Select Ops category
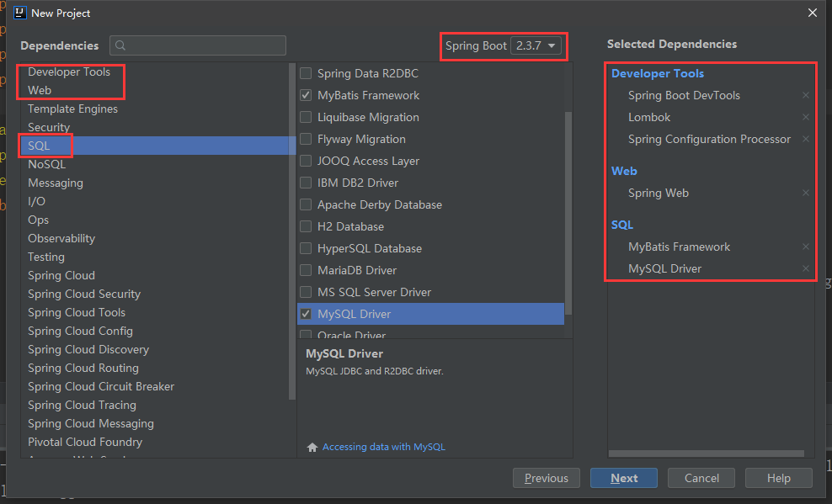 pyautogui.click(x=38, y=220)
